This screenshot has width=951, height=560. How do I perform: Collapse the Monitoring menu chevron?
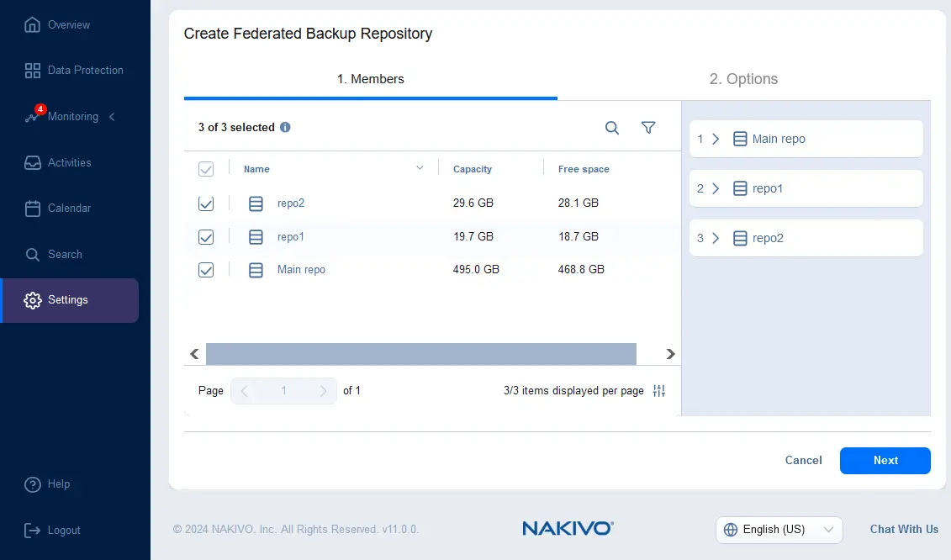coord(112,117)
